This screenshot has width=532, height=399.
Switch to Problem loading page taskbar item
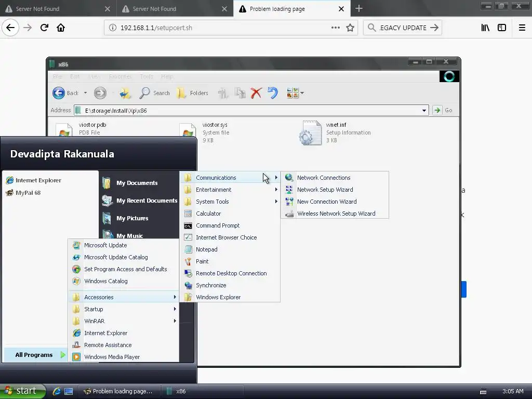click(119, 391)
